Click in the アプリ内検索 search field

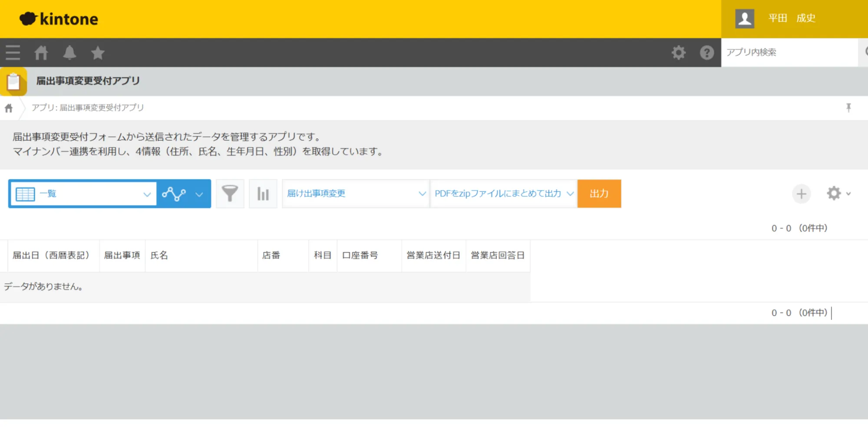click(x=788, y=52)
